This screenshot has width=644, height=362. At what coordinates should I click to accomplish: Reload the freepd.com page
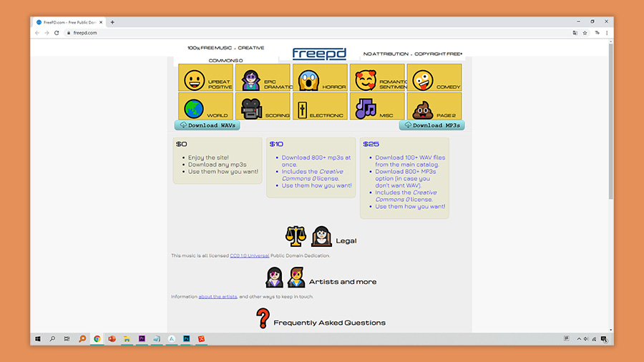click(57, 33)
